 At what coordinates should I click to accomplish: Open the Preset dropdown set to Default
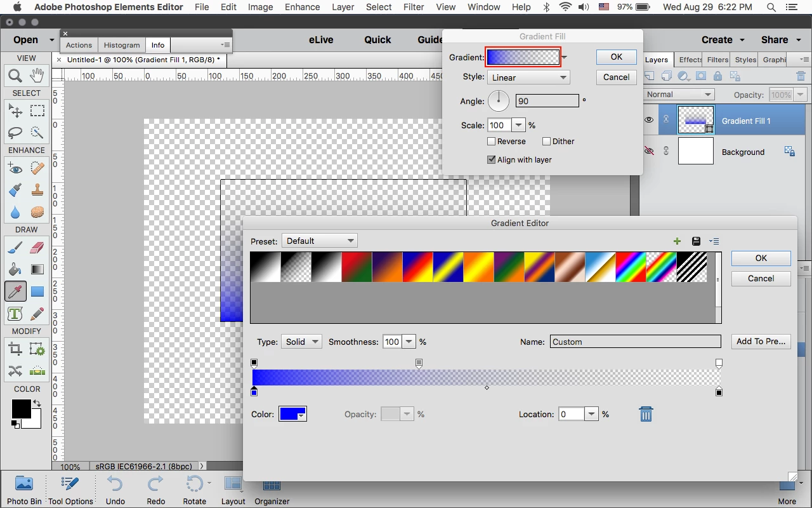319,241
